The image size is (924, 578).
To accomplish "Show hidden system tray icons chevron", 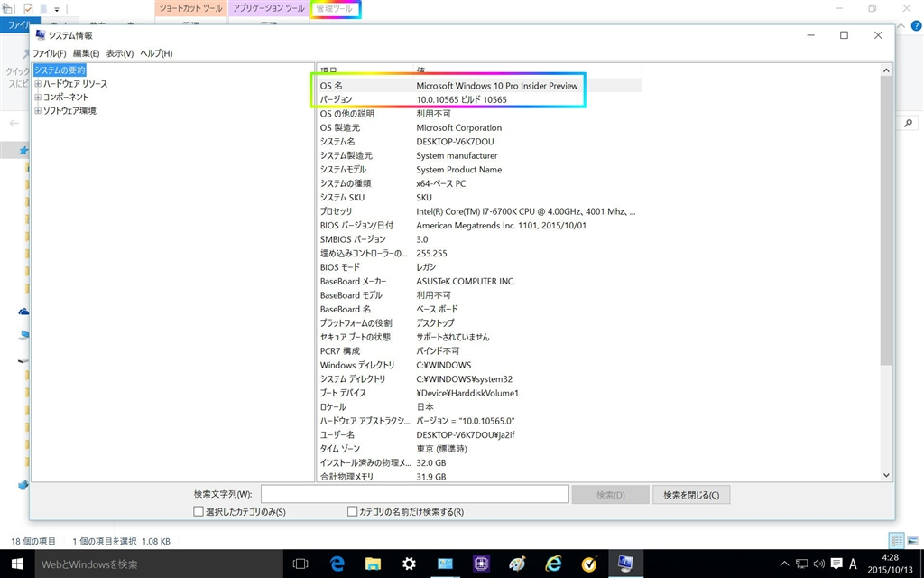I will coord(784,564).
